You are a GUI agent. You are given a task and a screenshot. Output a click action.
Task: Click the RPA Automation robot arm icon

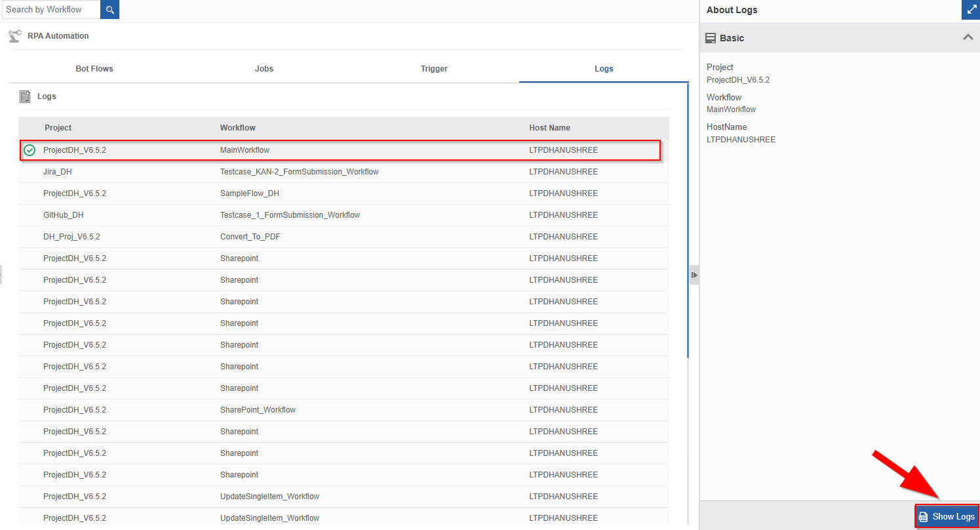coord(15,36)
